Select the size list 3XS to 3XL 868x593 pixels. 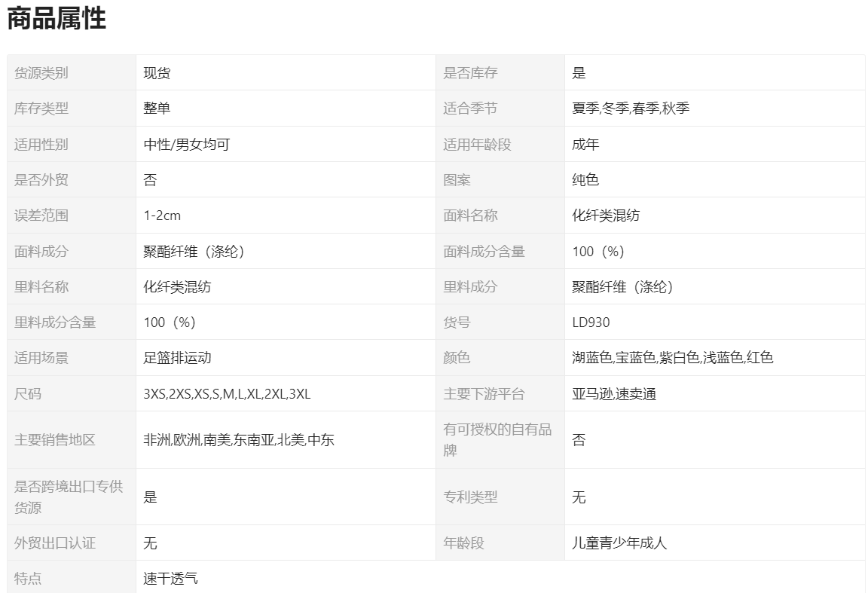click(227, 394)
